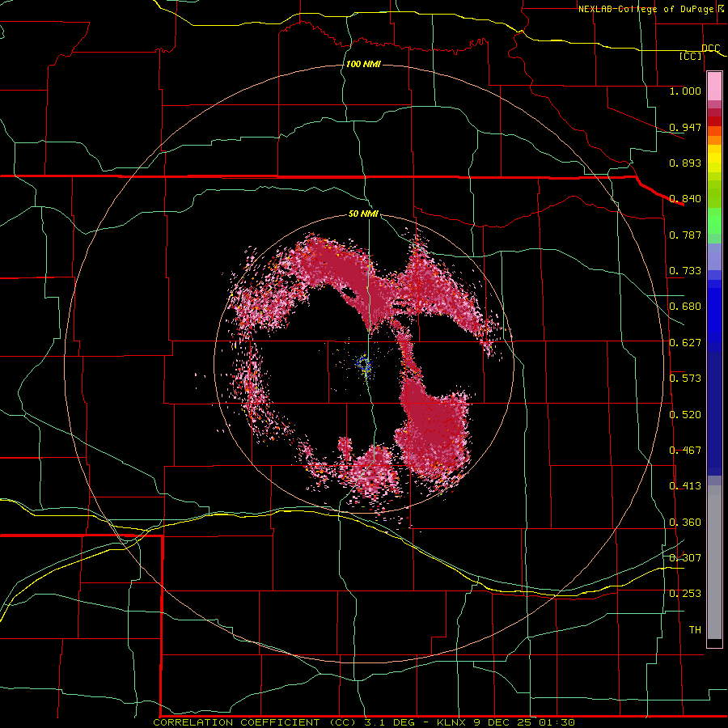Viewport: 728px width, 728px height.
Task: Select the 0.947 scale value
Action: [x=685, y=127]
